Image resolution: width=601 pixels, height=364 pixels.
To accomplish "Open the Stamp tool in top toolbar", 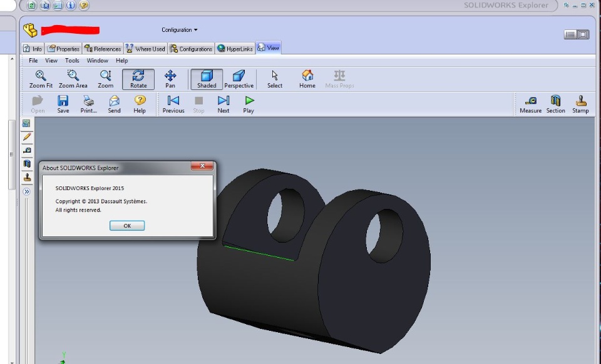I will 580,104.
